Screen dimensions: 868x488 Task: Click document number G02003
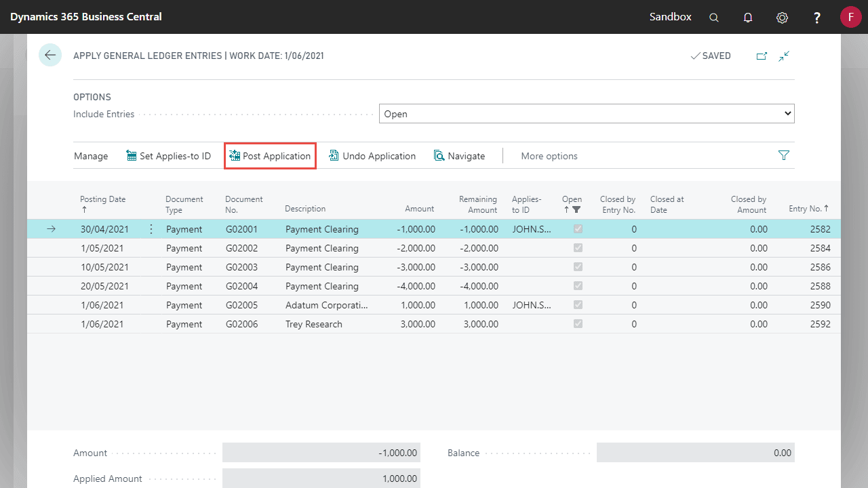coord(242,267)
